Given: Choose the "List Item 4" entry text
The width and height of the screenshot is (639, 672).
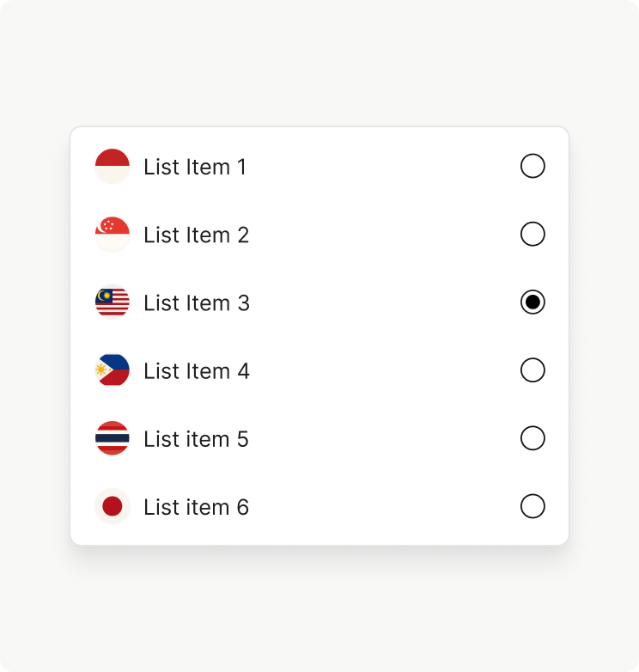Looking at the screenshot, I should (x=197, y=371).
